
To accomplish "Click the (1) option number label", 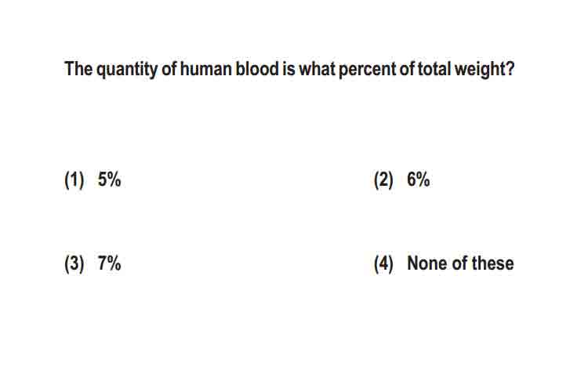I will point(74,180).
